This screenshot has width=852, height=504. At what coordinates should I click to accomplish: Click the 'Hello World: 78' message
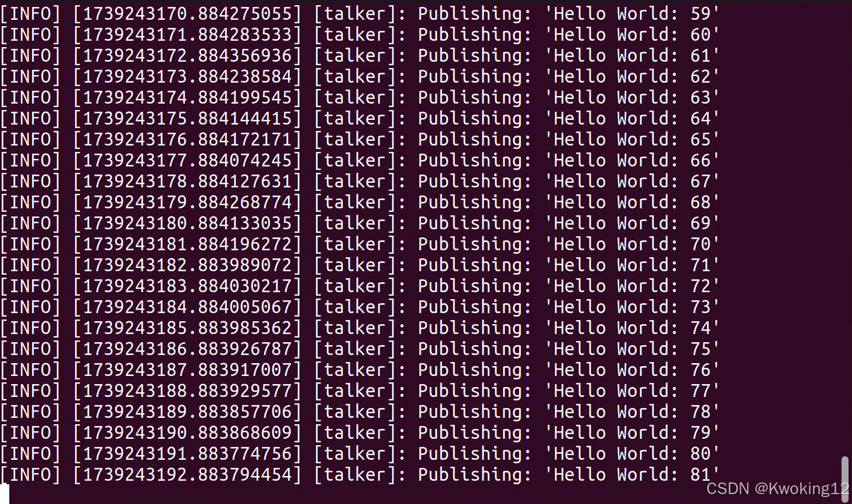click(x=632, y=411)
